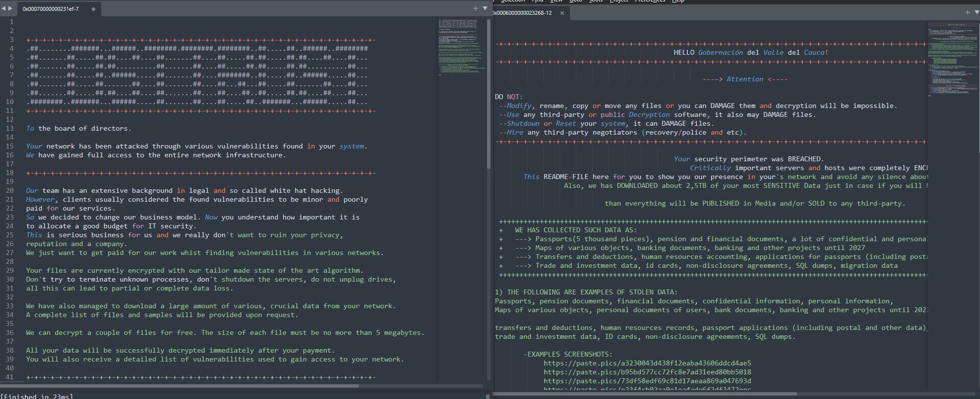Add a new tab in right pane

pyautogui.click(x=968, y=12)
